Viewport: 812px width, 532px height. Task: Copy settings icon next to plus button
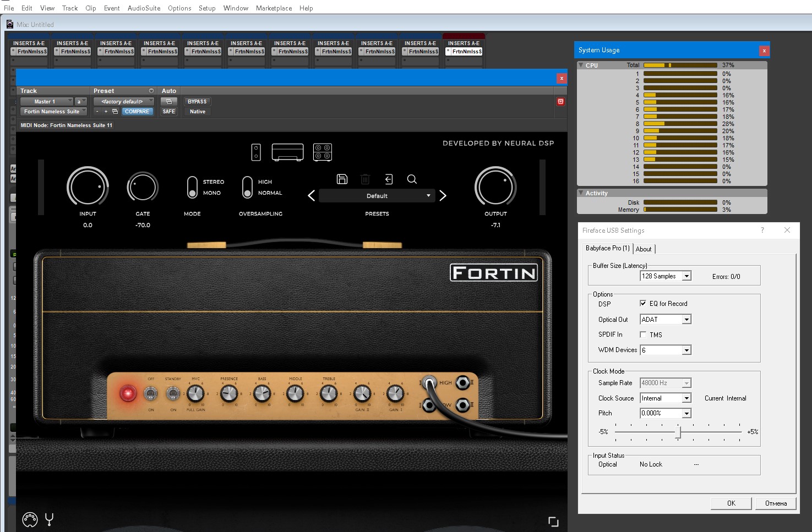[115, 111]
